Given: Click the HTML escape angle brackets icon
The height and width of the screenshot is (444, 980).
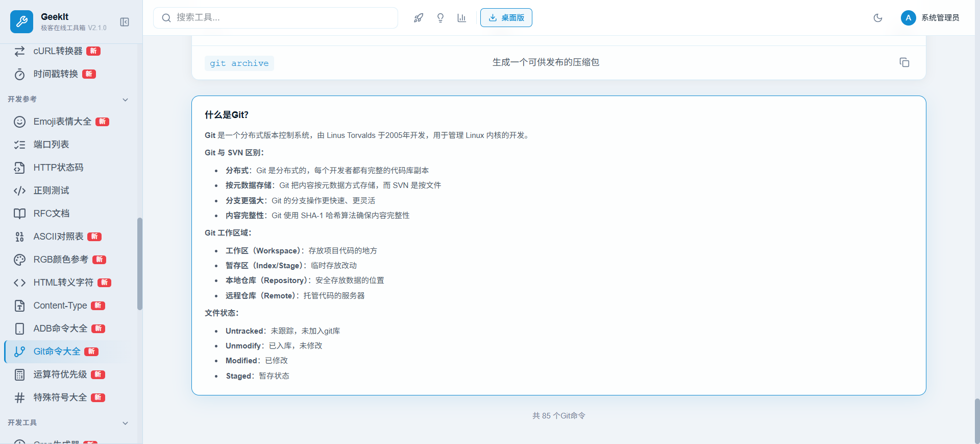Looking at the screenshot, I should click(x=19, y=283).
